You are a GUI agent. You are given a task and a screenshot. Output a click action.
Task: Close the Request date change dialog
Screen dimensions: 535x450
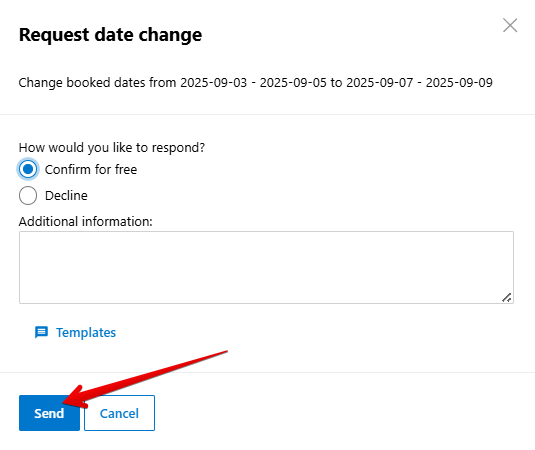coord(510,26)
